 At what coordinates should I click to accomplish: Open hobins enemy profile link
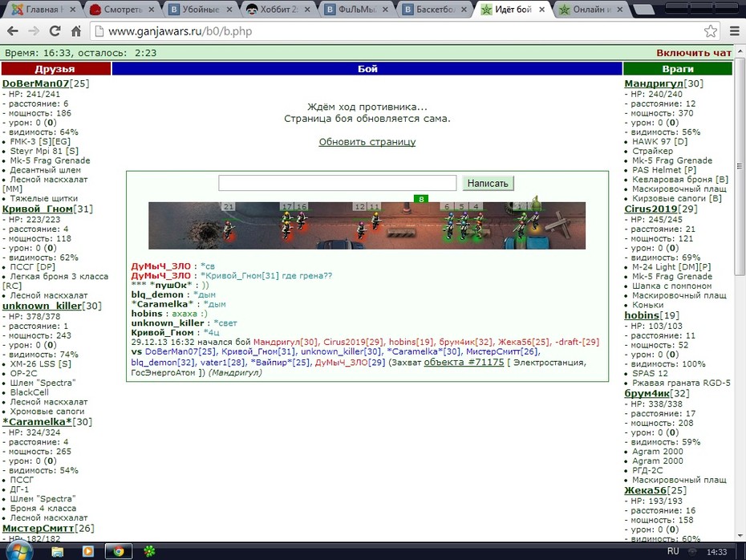642,315
